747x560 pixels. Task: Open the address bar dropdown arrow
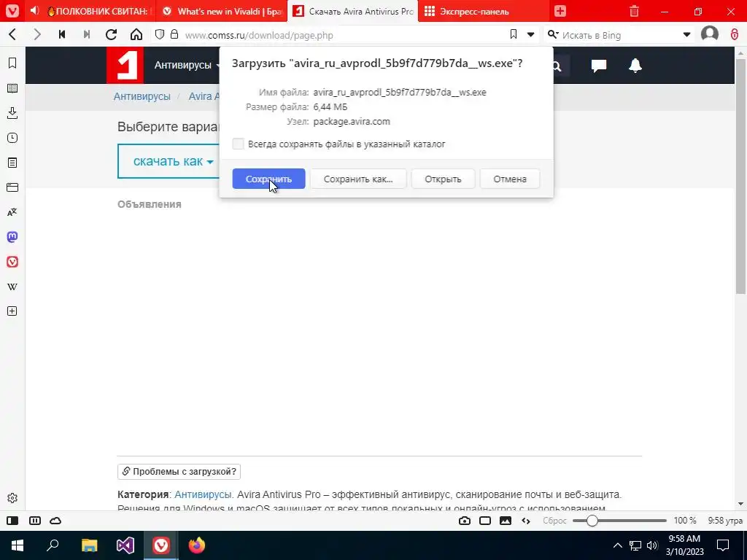531,35
